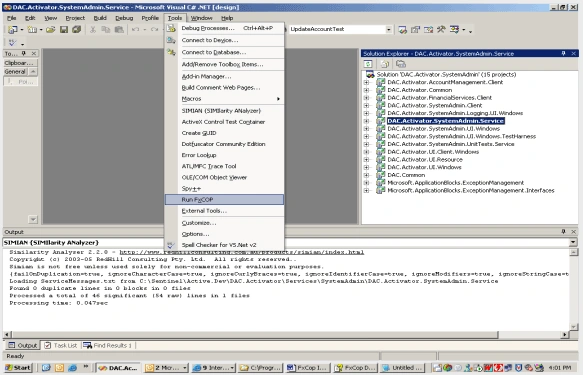Open the find combo box dropdown showing UpdateAccountTest

pyautogui.click(x=389, y=29)
